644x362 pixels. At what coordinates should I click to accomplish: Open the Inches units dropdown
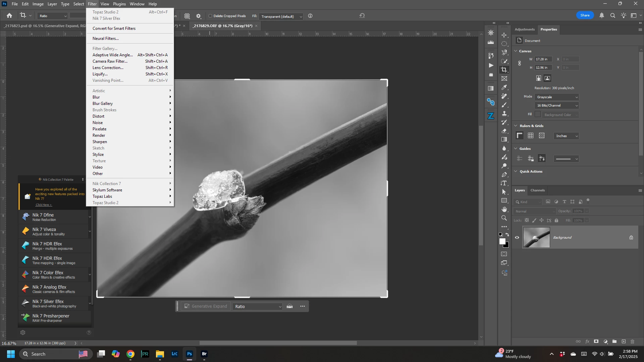point(567,136)
